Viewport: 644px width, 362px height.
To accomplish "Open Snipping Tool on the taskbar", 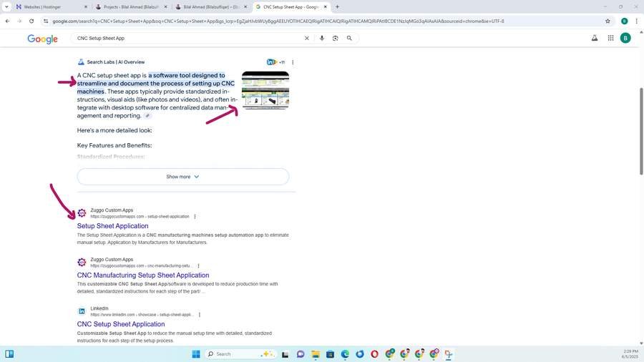I will point(449,354).
